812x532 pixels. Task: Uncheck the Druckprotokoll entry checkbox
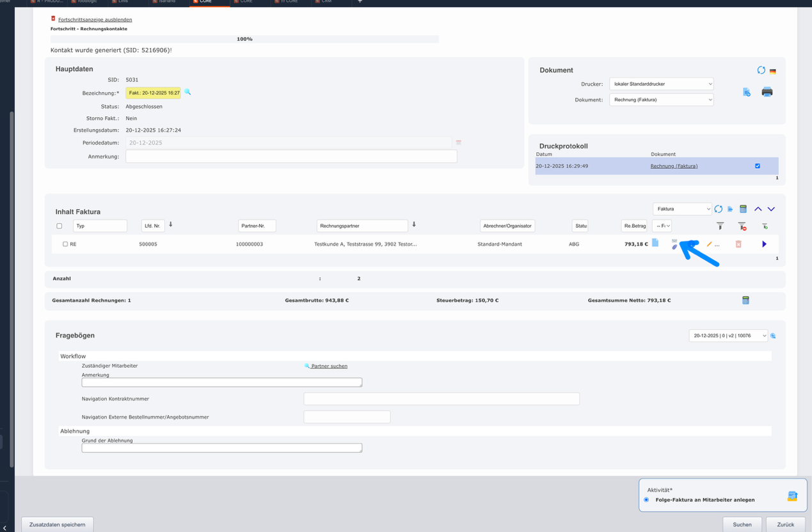click(x=758, y=166)
